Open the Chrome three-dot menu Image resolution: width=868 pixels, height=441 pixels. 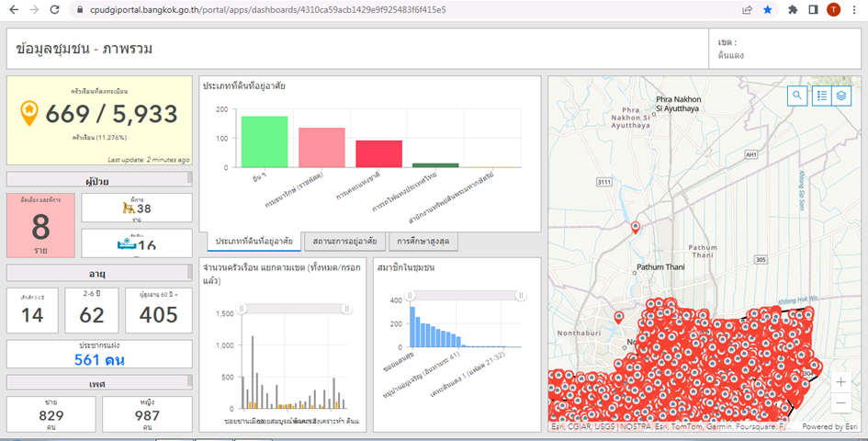(x=854, y=9)
